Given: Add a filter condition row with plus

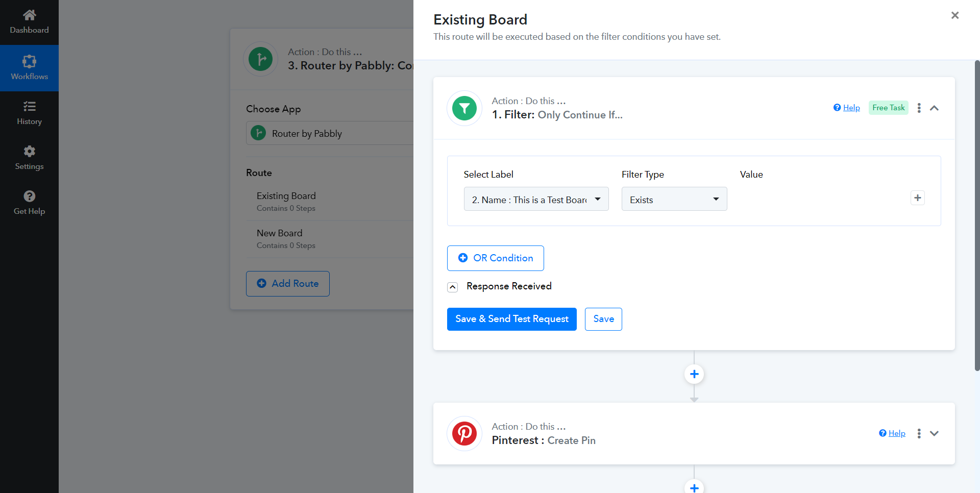Looking at the screenshot, I should coord(918,198).
